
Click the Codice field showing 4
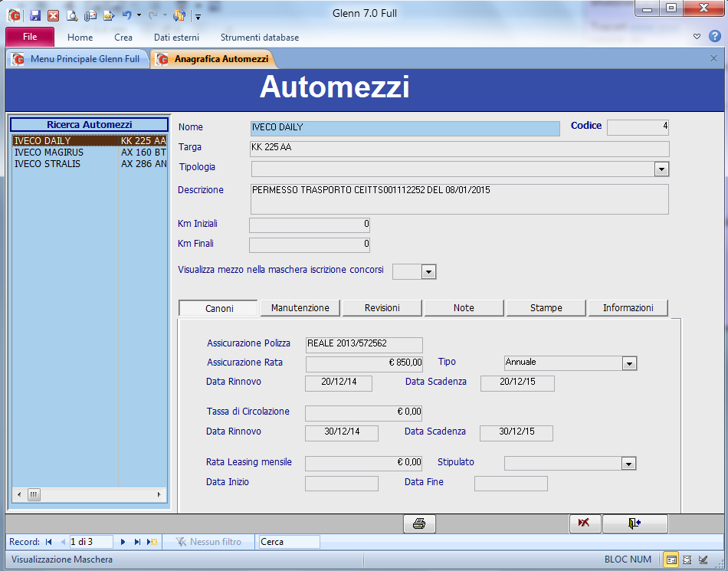click(x=638, y=127)
